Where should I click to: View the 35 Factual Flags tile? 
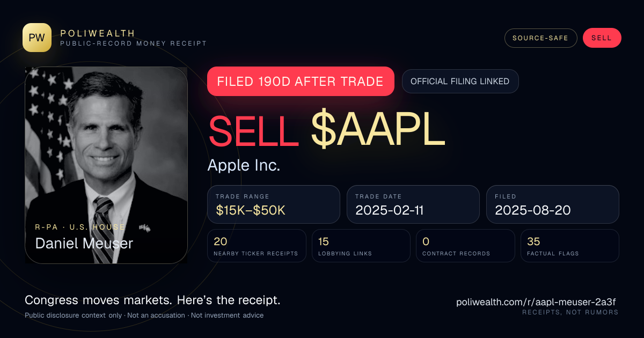570,246
